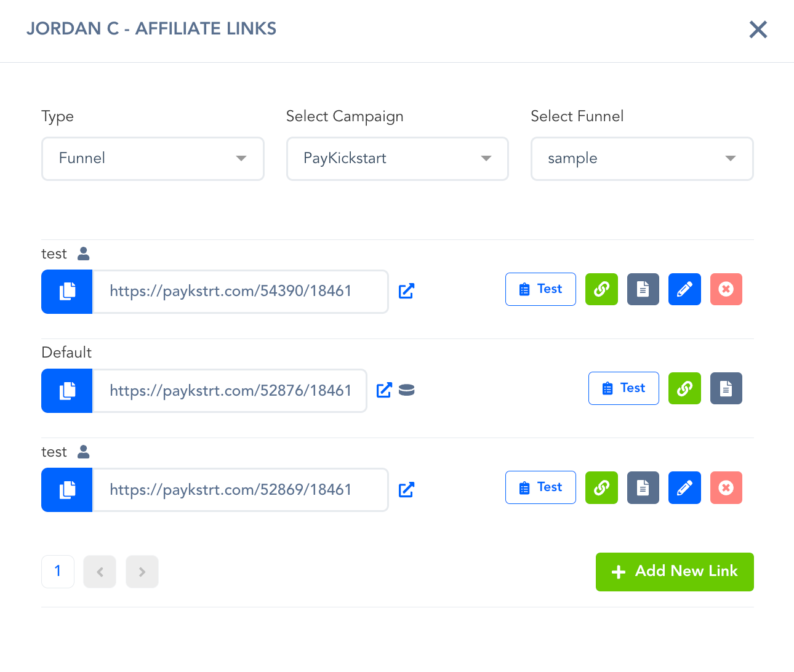Expand Select Campaign dropdown showing PayKickstart
Image resolution: width=794 pixels, height=672 pixels.
point(397,159)
